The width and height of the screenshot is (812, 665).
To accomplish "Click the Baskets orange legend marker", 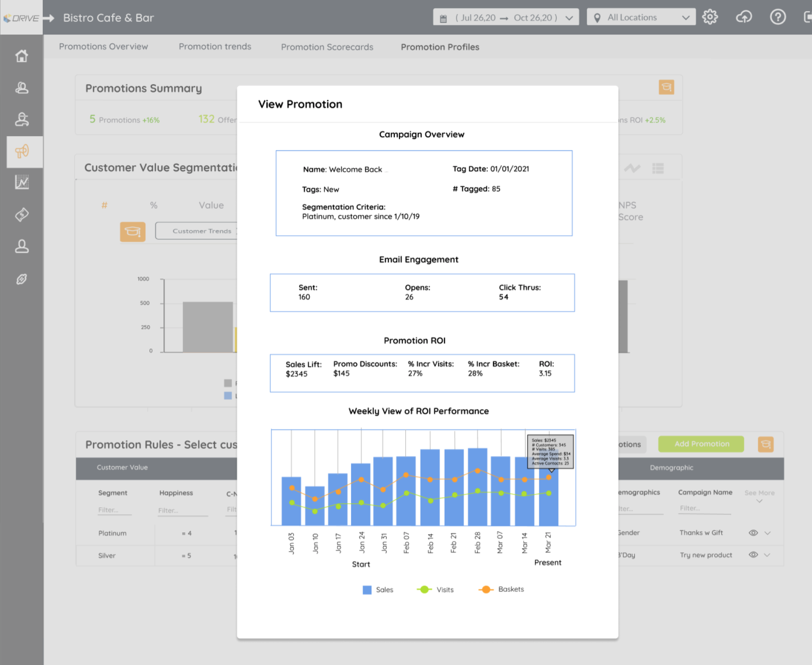I will tap(486, 589).
